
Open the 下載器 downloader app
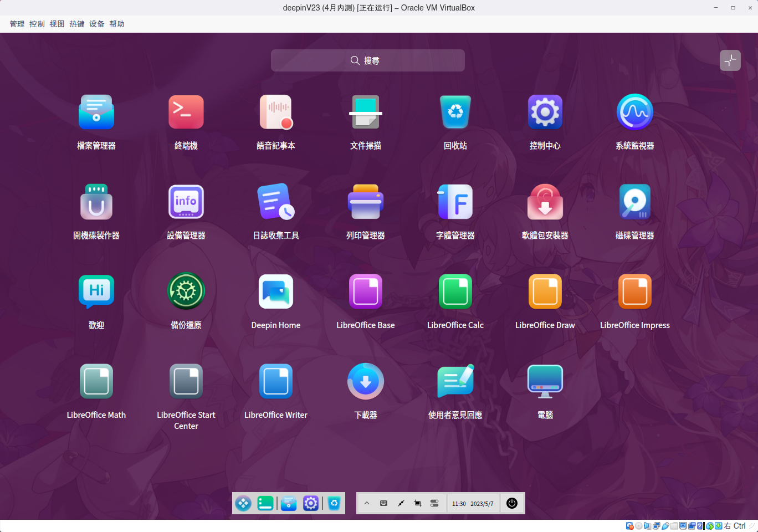click(366, 381)
